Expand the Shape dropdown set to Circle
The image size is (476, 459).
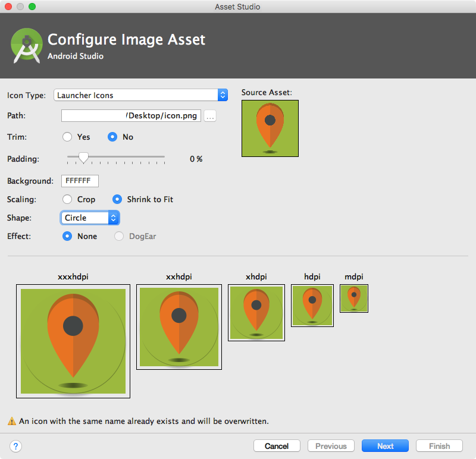[x=90, y=218]
